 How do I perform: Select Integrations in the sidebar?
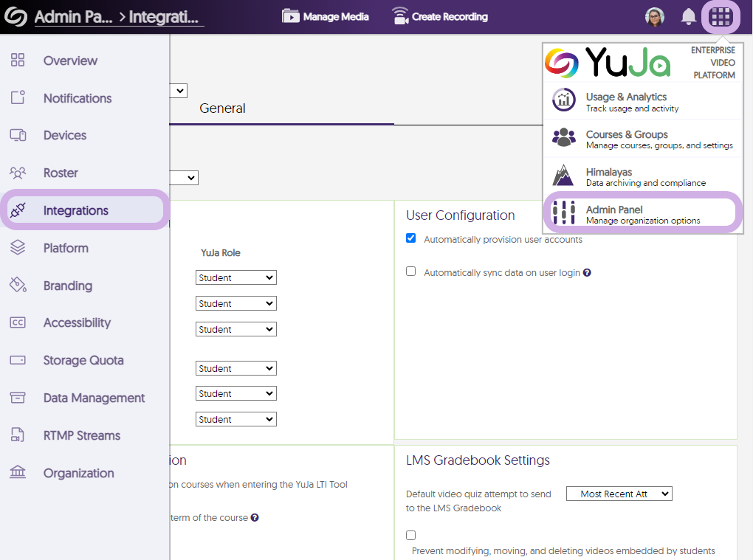point(75,210)
